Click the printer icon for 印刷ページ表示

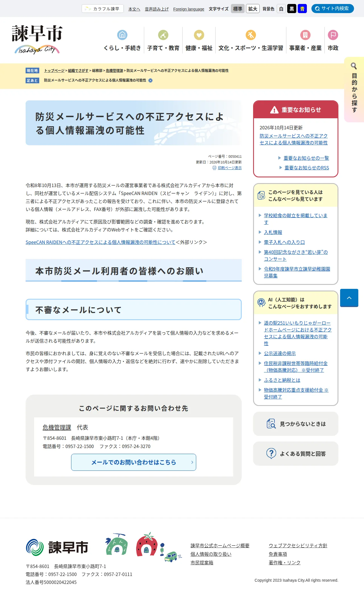[x=214, y=168]
